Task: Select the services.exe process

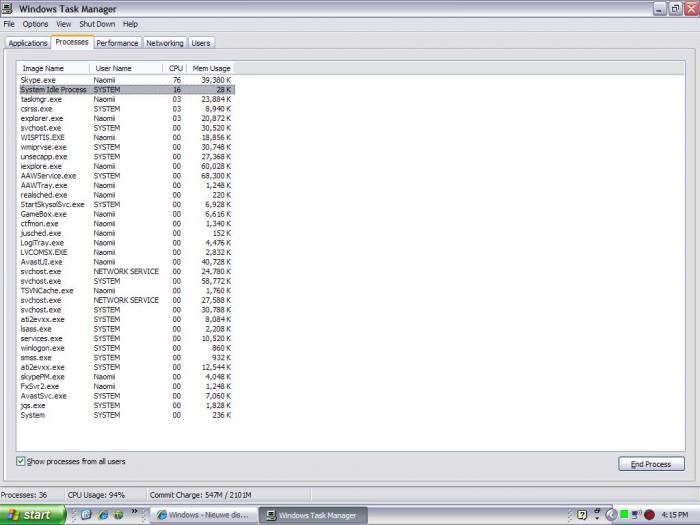Action: point(126,338)
